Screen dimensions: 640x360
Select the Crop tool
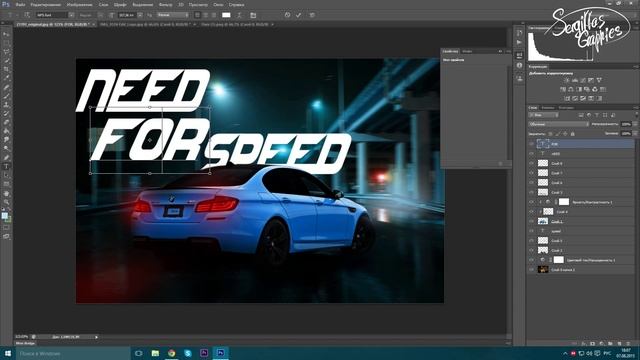click(6, 69)
